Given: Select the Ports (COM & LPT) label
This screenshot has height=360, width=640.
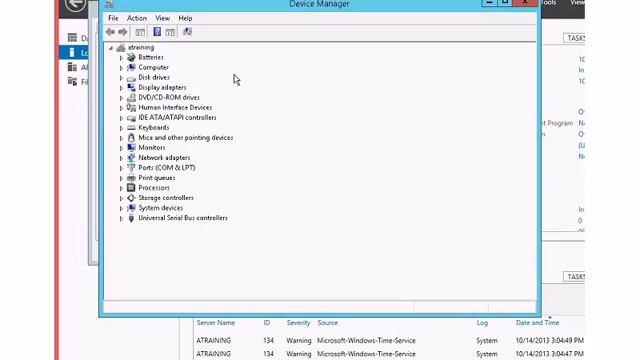Looking at the screenshot, I should pos(167,168).
